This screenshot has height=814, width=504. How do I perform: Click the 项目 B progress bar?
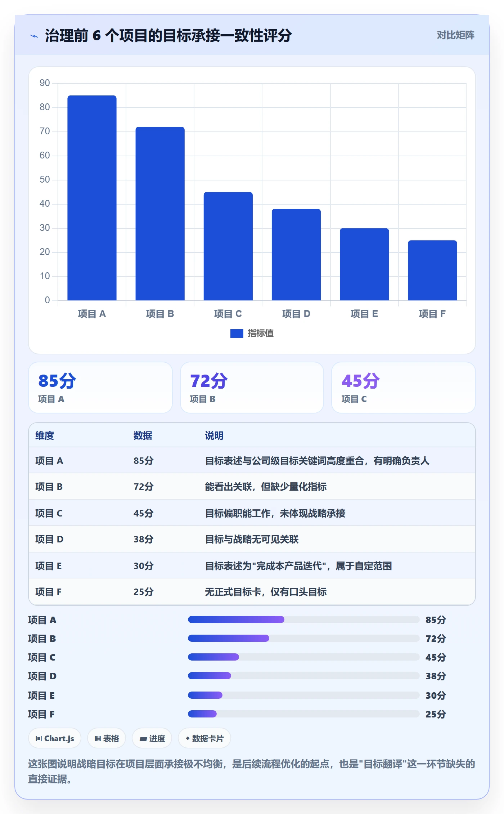tap(304, 638)
